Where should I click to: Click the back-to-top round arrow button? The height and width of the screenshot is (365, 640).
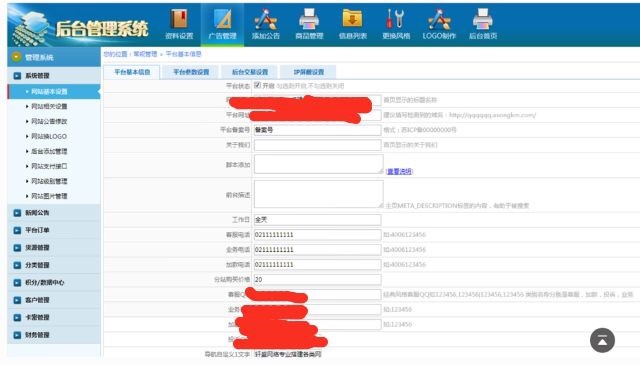pyautogui.click(x=602, y=340)
